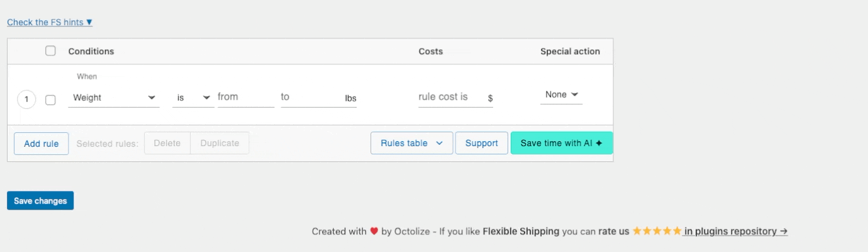
Task: Click the rule cost input field
Action: click(450, 97)
